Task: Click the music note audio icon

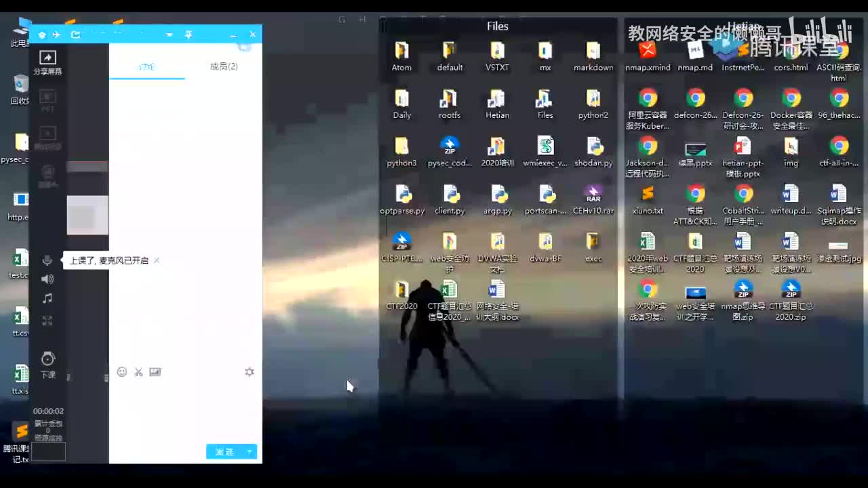Action: click(47, 298)
